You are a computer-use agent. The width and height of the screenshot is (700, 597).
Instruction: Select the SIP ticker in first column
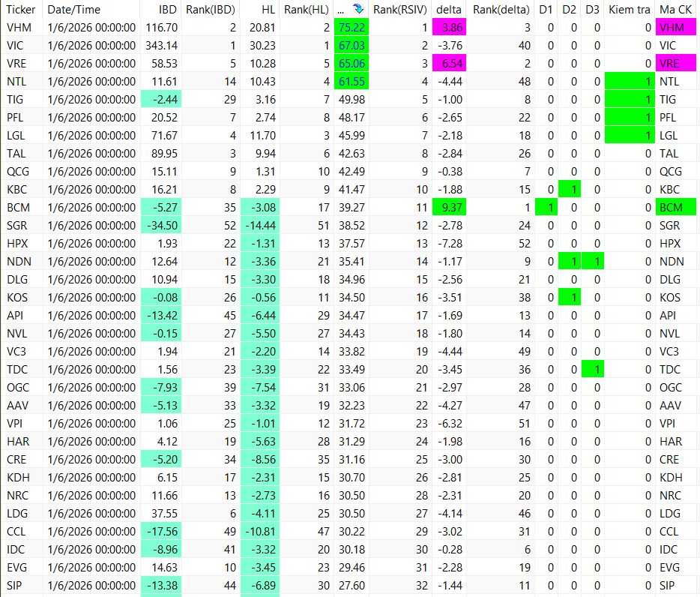[14, 586]
